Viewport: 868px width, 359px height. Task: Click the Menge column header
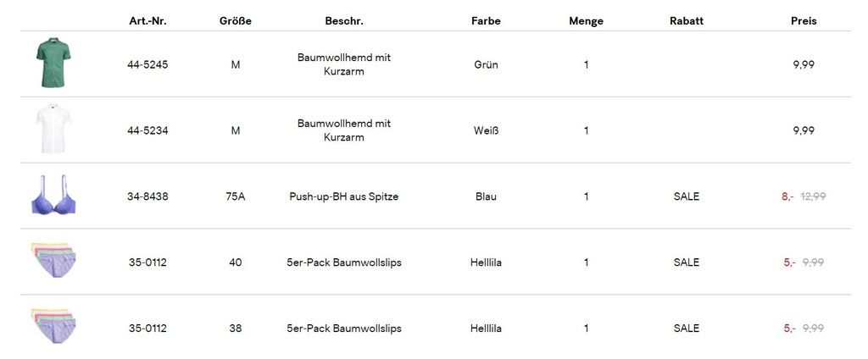coord(586,21)
